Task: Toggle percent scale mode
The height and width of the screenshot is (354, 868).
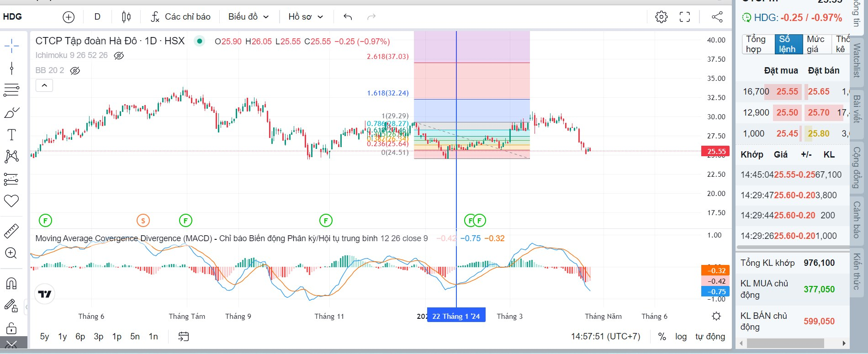Action: pyautogui.click(x=662, y=337)
